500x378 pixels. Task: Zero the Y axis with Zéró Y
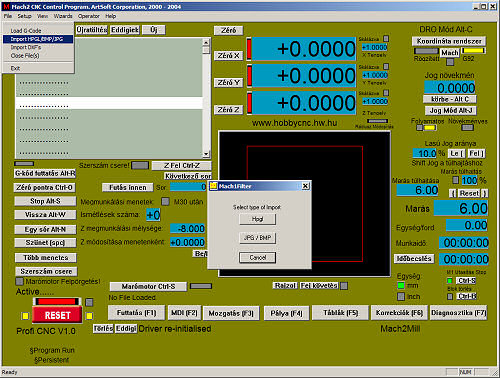point(229,82)
